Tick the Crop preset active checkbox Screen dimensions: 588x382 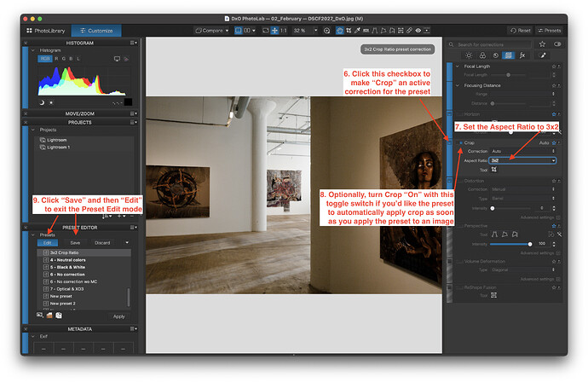coord(450,143)
